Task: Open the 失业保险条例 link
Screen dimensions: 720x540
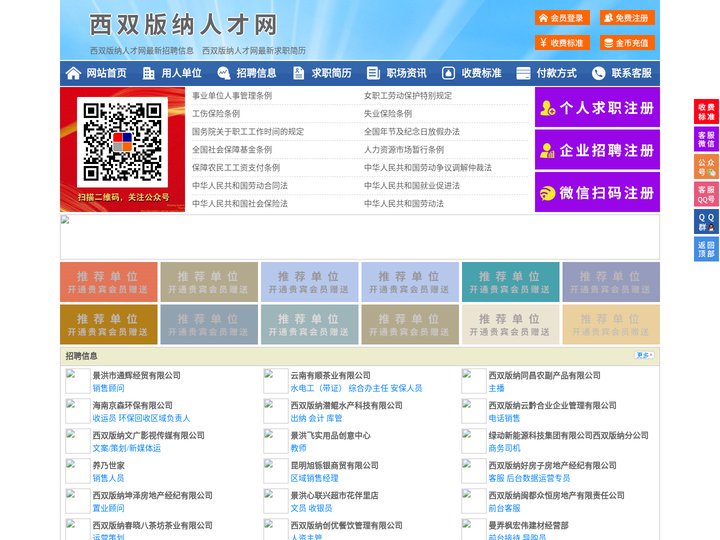Action: pos(388,113)
